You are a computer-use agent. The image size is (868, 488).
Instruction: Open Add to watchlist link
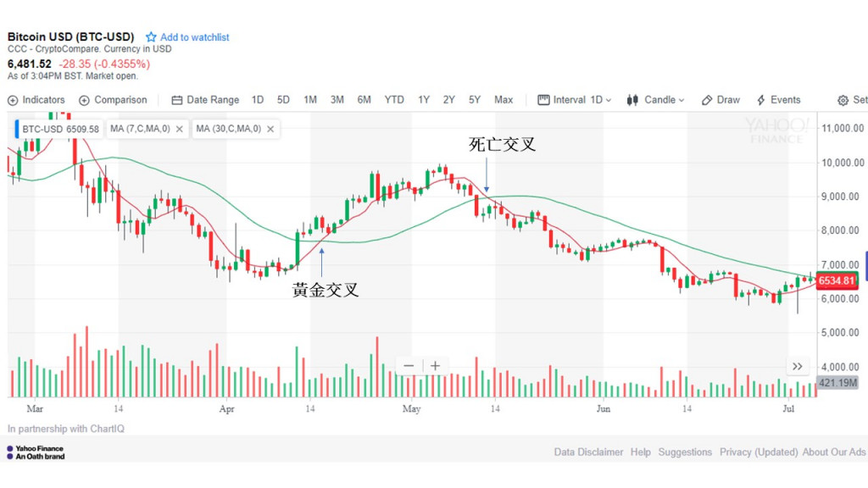tap(194, 37)
